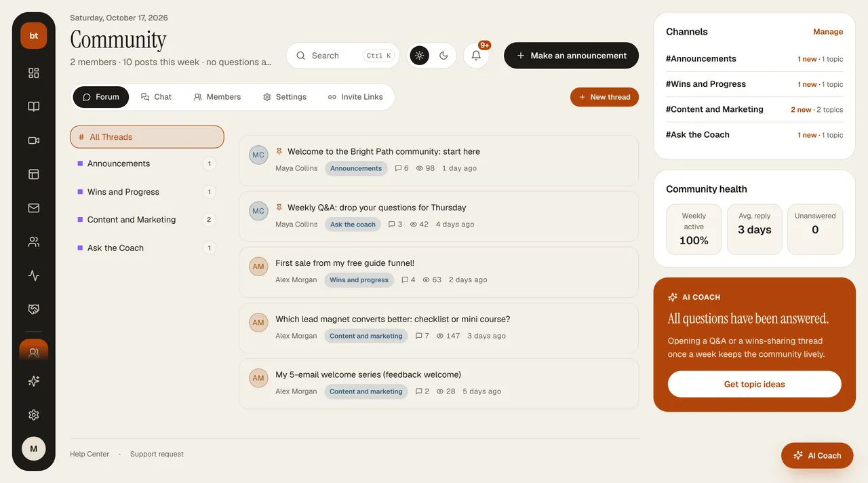Open the contacts people icon in sidebar

click(33, 241)
